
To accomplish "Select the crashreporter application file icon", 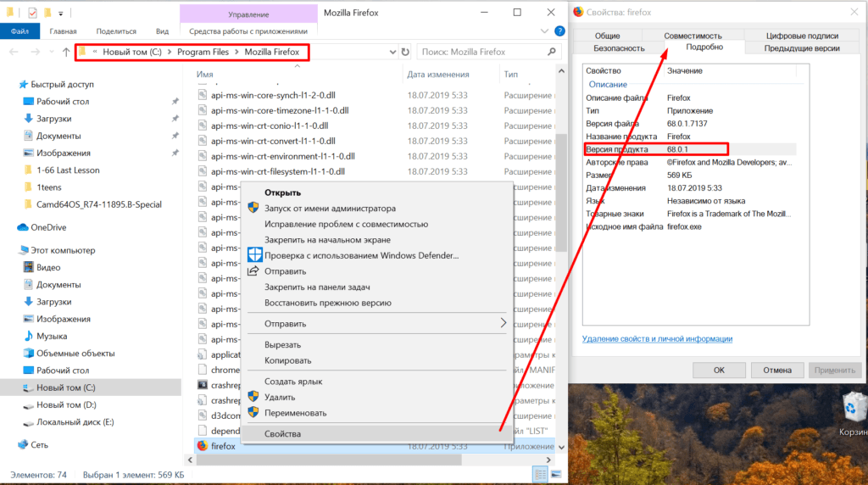I will (x=203, y=385).
